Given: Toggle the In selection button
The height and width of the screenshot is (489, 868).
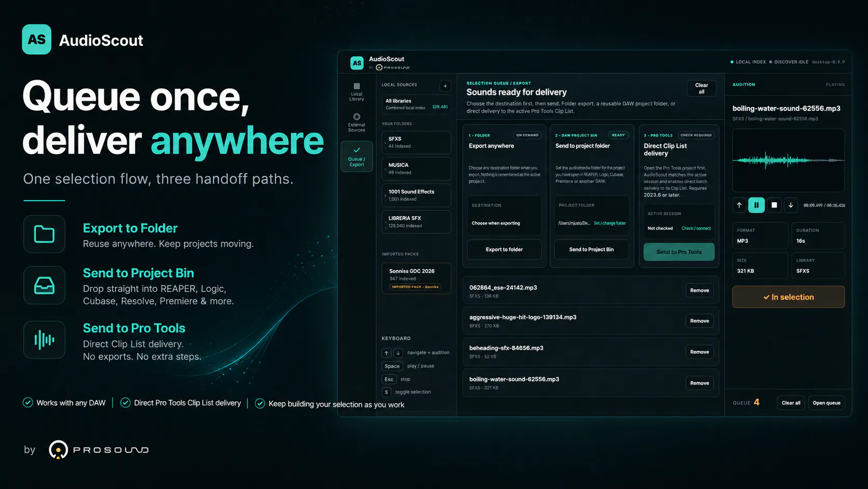Looking at the screenshot, I should pos(789,297).
